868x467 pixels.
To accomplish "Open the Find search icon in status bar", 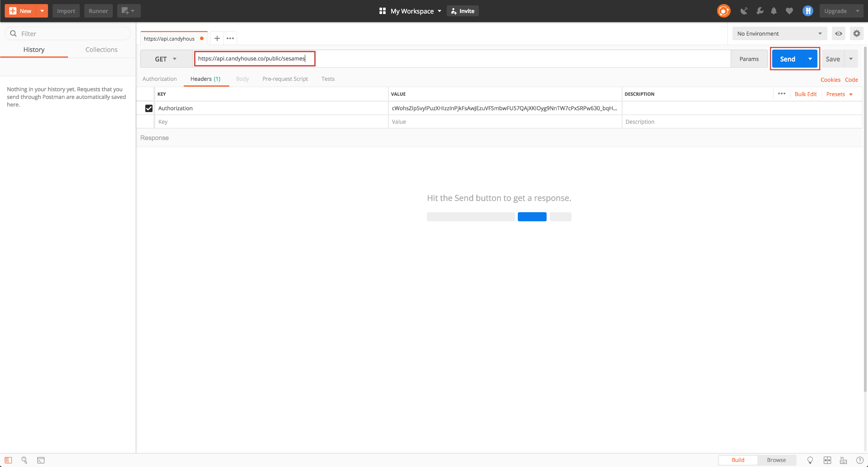I will 24,460.
